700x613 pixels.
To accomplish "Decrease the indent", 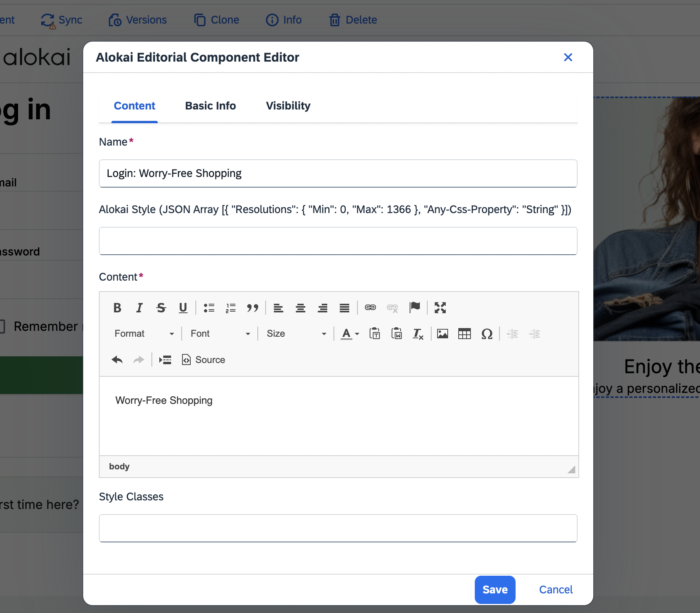I will click(x=512, y=334).
